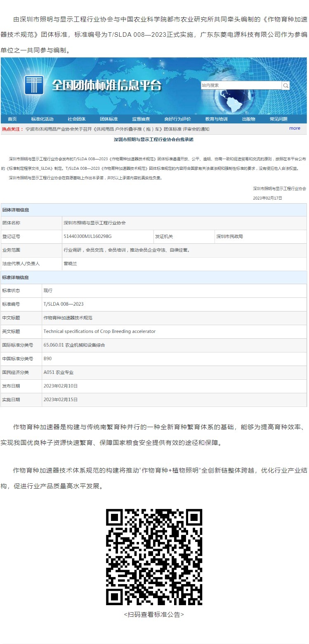Select the business scope 行业调研 text

click(x=127, y=250)
